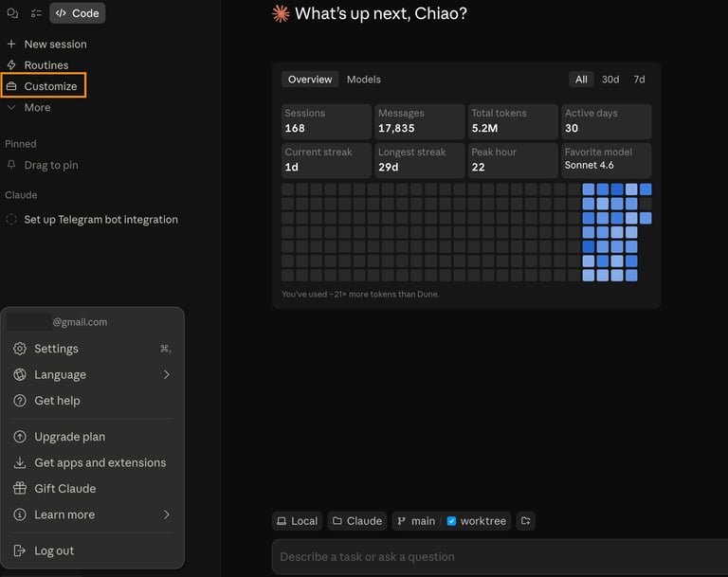Viewport: 728px width, 577px height.
Task: Select the 7d time range
Action: click(x=639, y=80)
